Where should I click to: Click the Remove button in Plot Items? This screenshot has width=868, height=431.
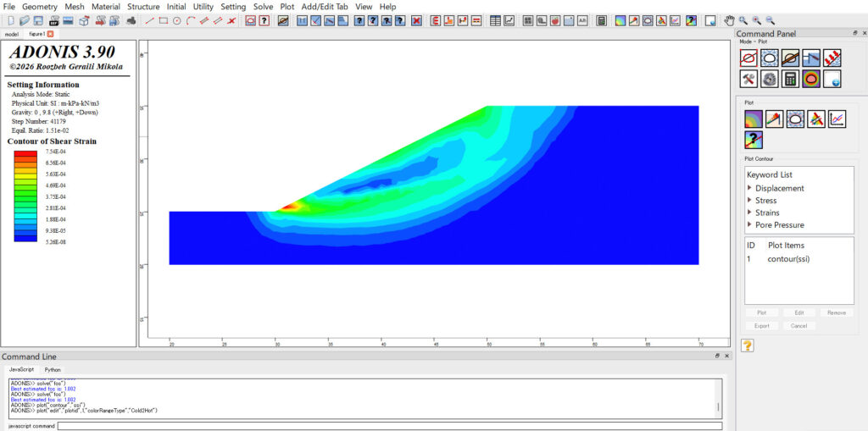point(836,312)
